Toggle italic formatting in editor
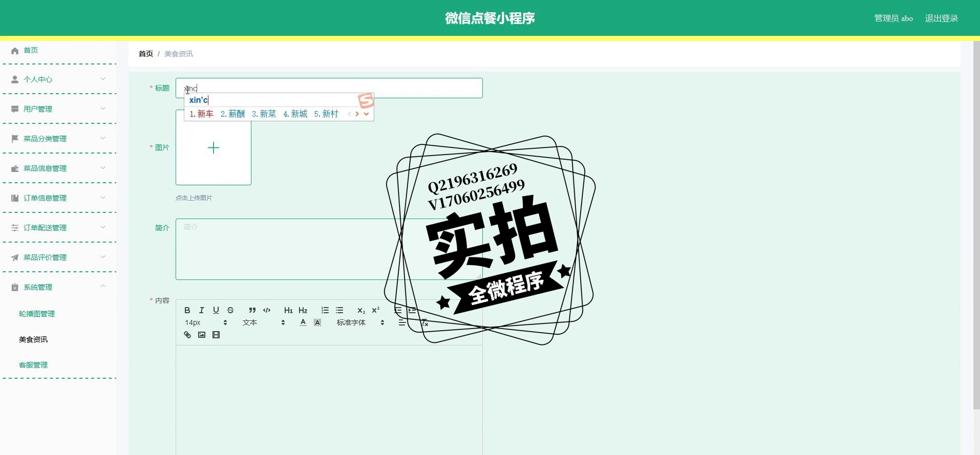 (202, 310)
